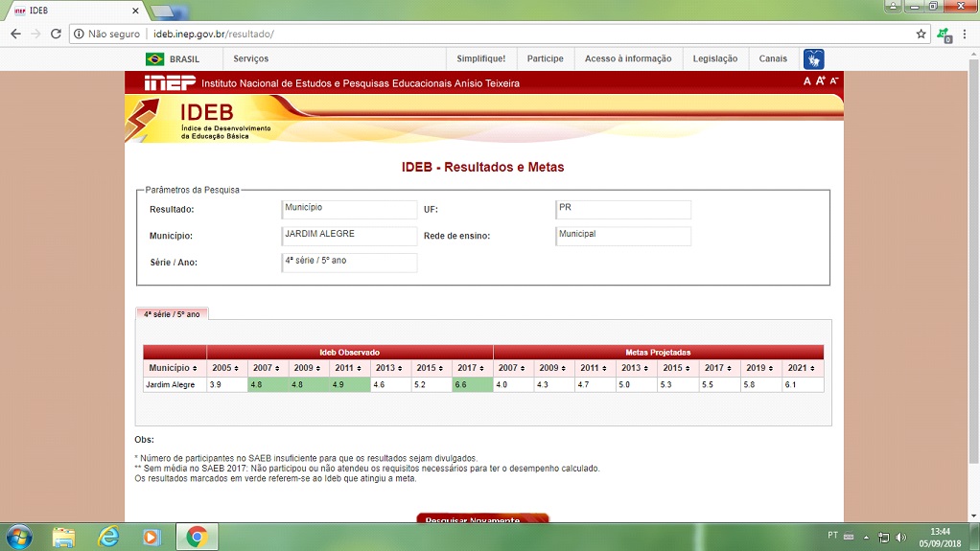Bookmark this page with the star

921,34
